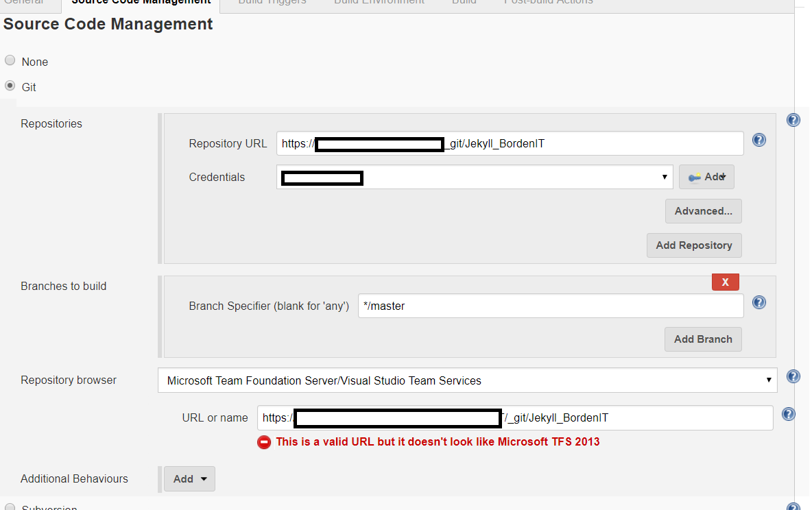Switch to the Source Code Management tab
The image size is (812, 510).
[141, 3]
